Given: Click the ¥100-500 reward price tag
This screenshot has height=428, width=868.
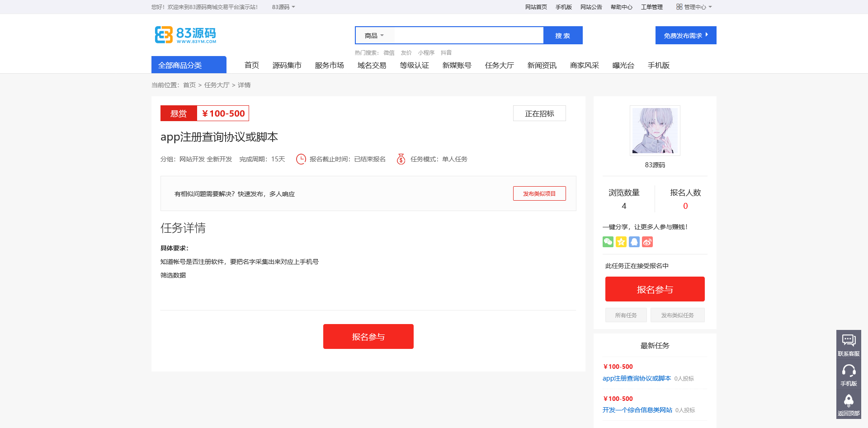Looking at the screenshot, I should tap(223, 113).
